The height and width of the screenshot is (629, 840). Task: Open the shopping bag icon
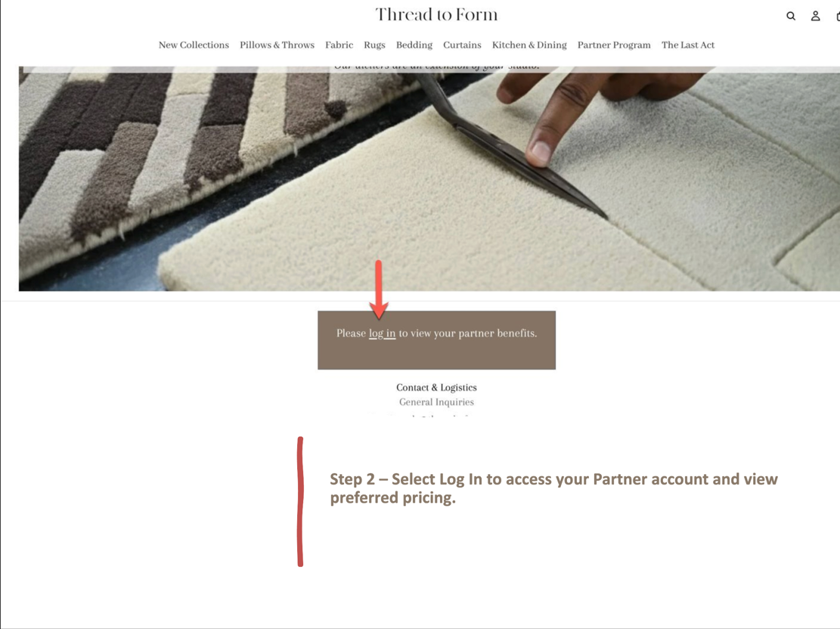(838, 16)
